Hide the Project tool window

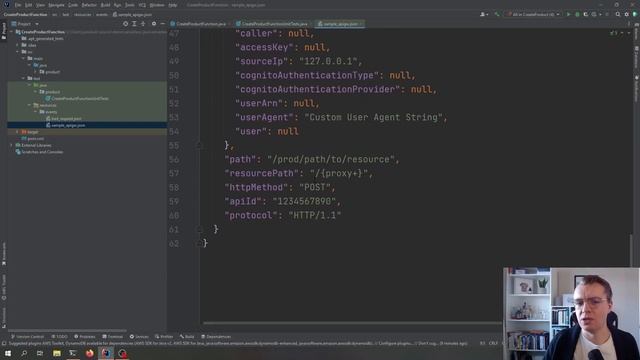pos(162,24)
